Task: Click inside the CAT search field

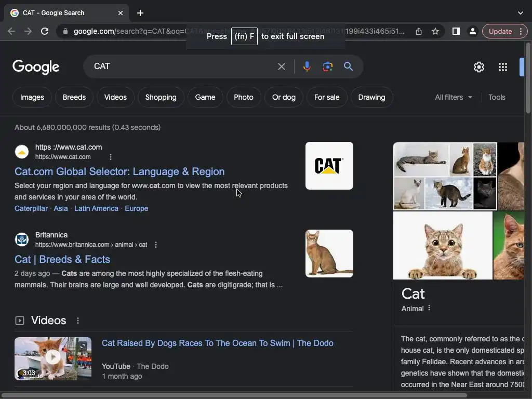Action: tap(183, 66)
